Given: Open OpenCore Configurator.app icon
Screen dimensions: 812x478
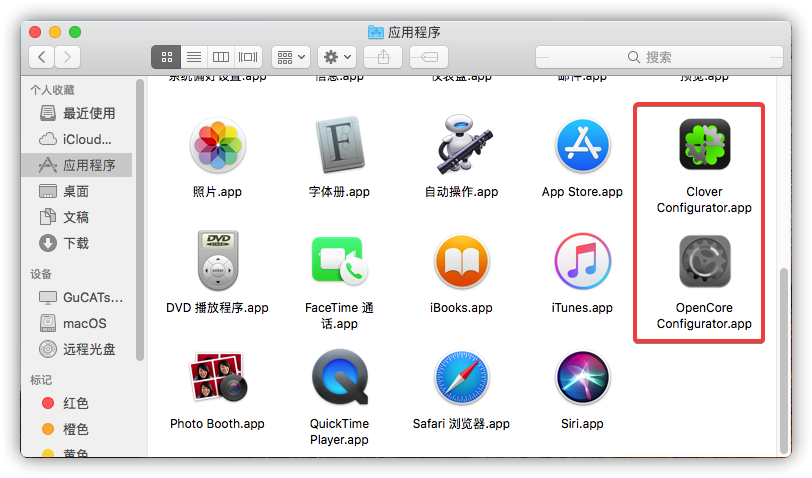Looking at the screenshot, I should click(x=705, y=261).
